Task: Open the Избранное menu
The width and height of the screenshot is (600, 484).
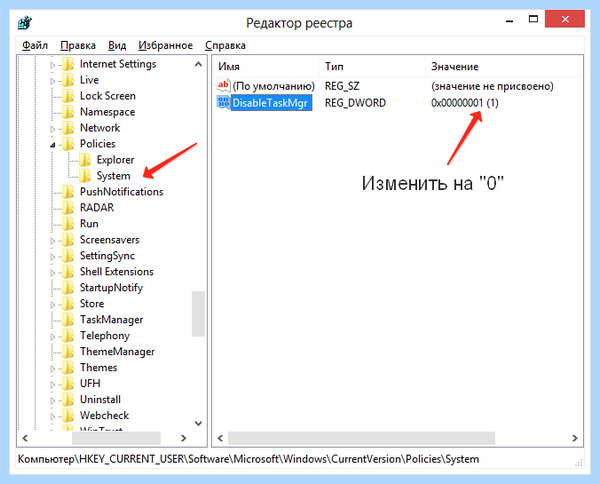Action: tap(165, 46)
